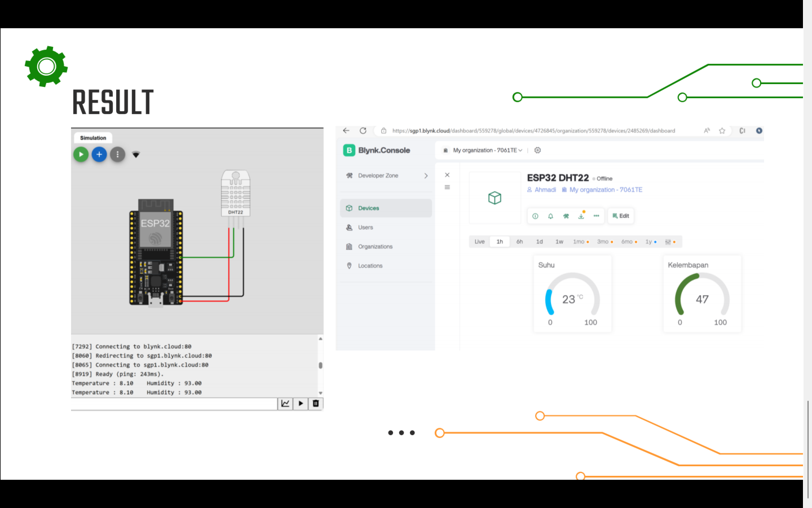Viewport: 812px width, 508px height.
Task: Click the serial monitor scroll up arrow
Action: (x=321, y=339)
